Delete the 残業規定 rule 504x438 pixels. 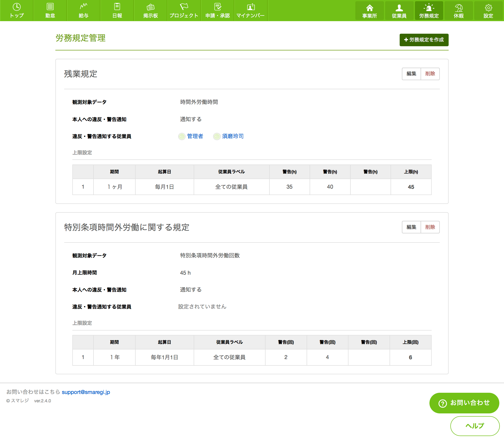coord(430,74)
